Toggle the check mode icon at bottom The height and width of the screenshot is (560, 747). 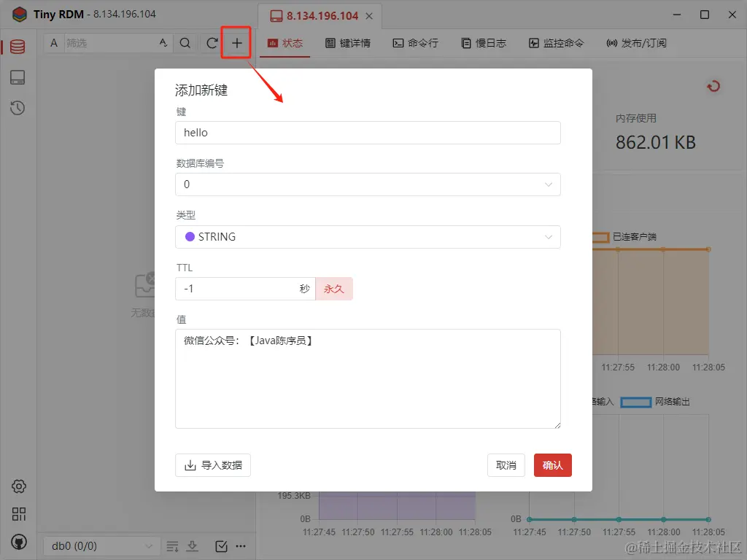click(x=221, y=546)
